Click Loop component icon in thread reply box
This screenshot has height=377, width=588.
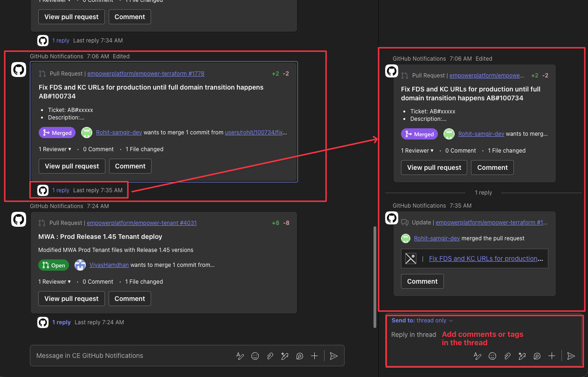click(x=537, y=356)
